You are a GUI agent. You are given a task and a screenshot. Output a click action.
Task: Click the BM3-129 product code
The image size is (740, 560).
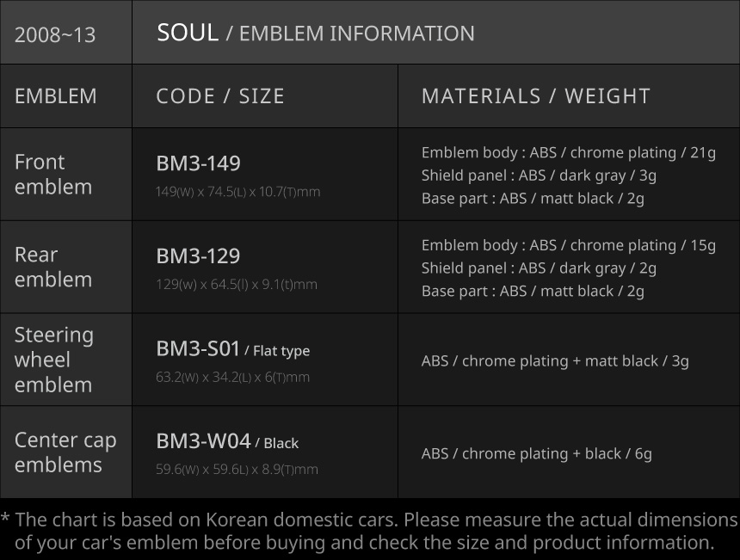tap(198, 255)
